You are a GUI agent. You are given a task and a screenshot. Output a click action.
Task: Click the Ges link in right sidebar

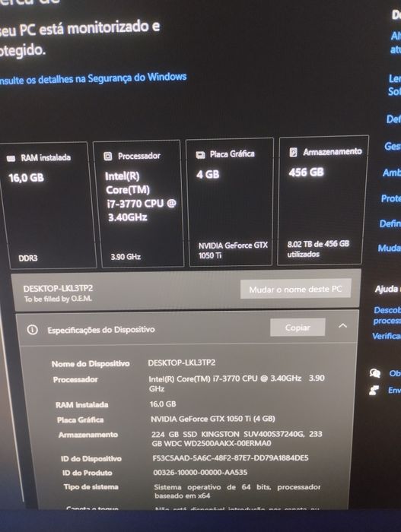(393, 146)
